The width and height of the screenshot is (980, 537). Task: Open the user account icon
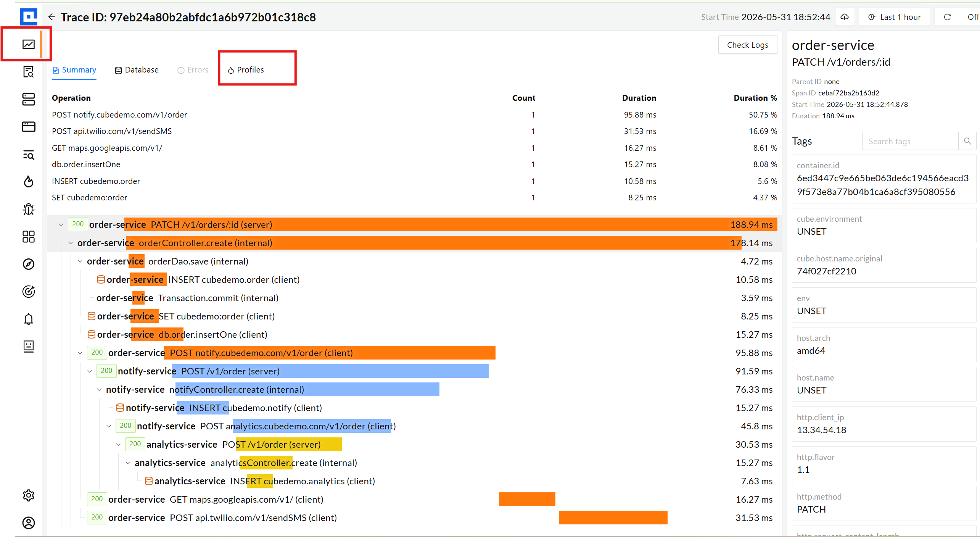click(x=29, y=523)
